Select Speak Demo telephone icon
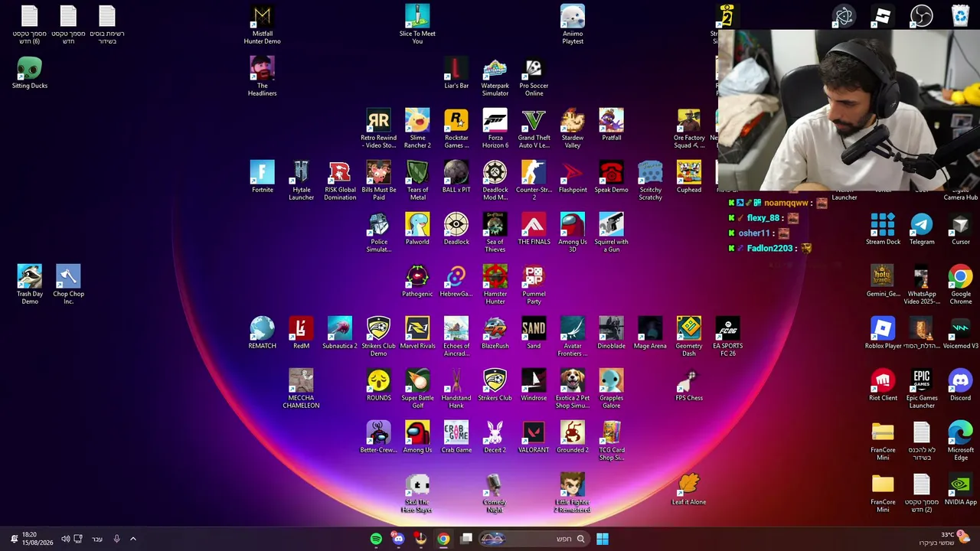980x551 pixels. coord(611,177)
